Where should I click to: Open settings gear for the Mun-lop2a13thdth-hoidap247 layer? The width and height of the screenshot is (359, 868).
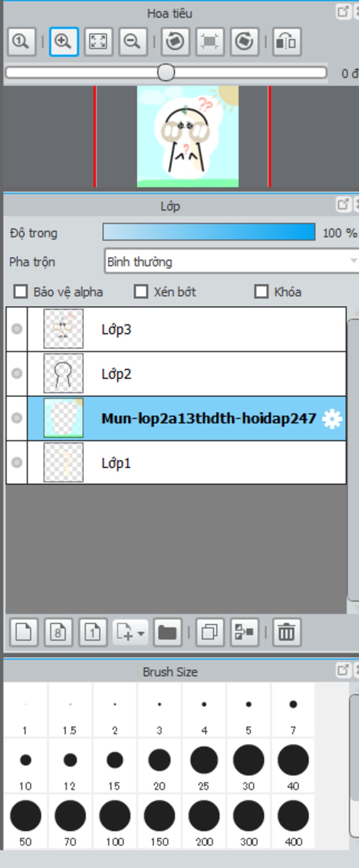(x=332, y=418)
